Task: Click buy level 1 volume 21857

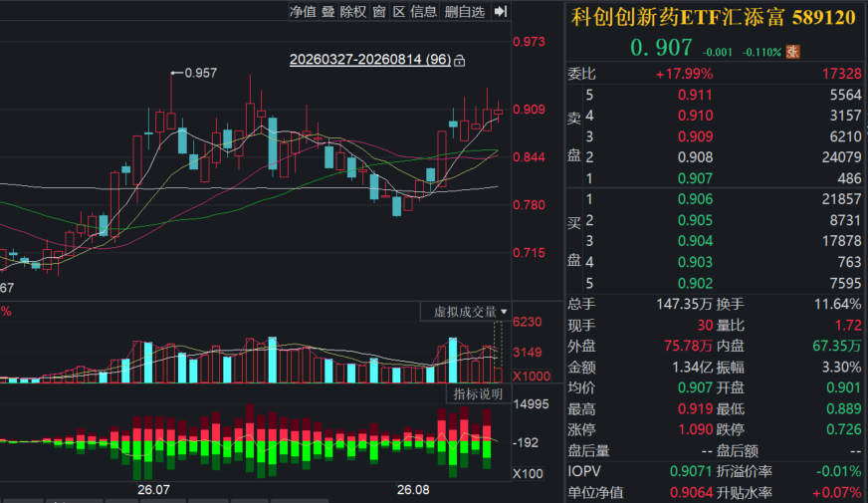Action: point(841,199)
